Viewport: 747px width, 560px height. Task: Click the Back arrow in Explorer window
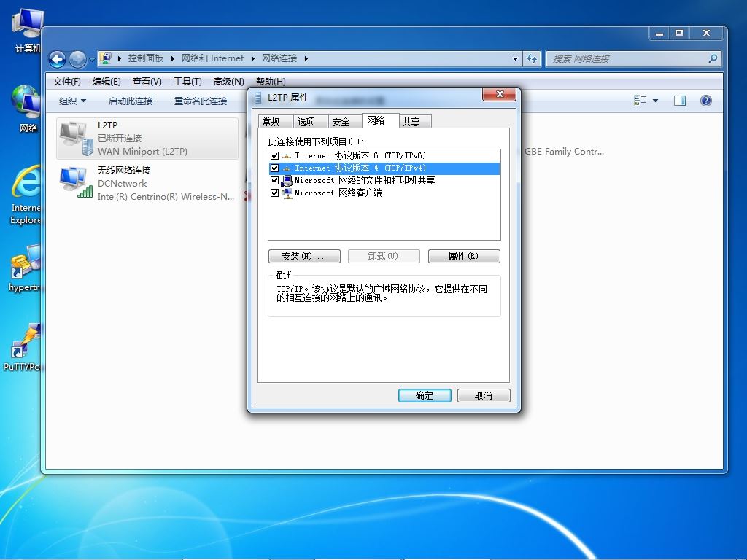pyautogui.click(x=57, y=60)
